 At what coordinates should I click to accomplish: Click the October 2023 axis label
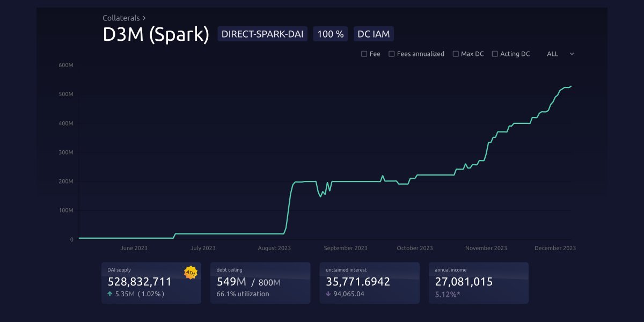point(415,248)
